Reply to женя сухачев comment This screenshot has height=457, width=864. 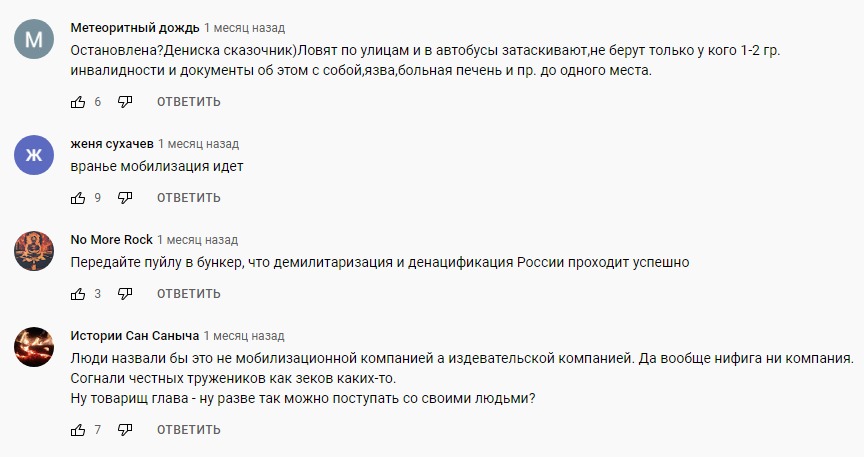click(188, 198)
